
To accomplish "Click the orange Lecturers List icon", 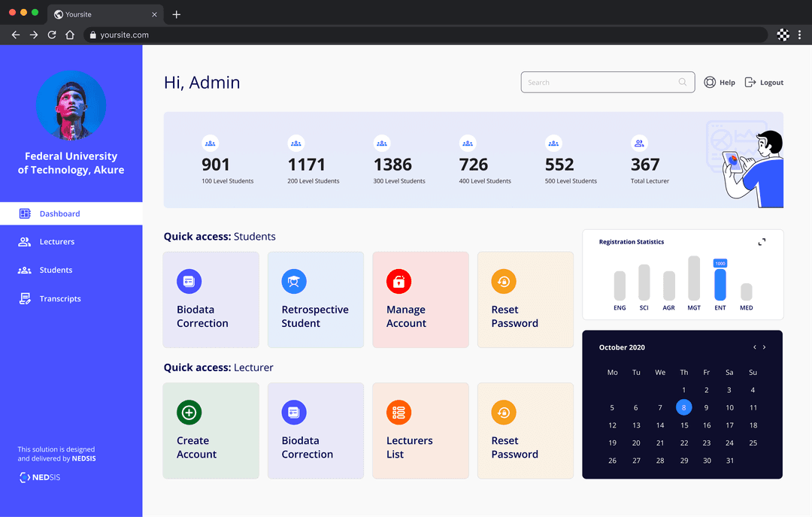I will [x=398, y=413].
